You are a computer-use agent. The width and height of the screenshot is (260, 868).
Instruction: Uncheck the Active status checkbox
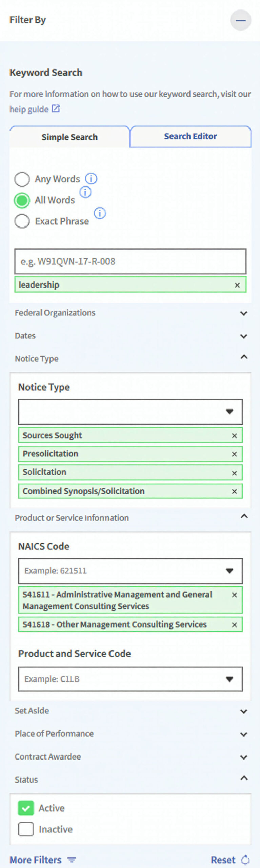(x=26, y=808)
